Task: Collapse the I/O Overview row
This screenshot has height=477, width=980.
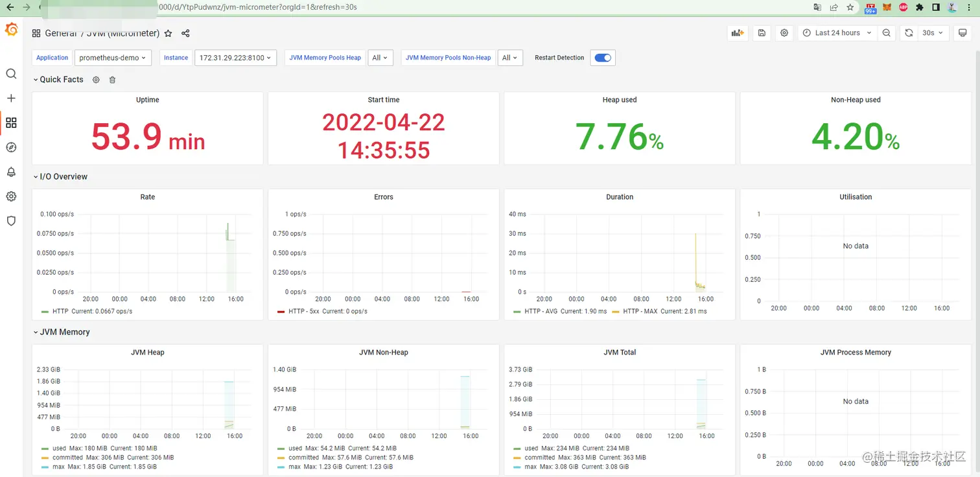Action: click(x=60, y=176)
